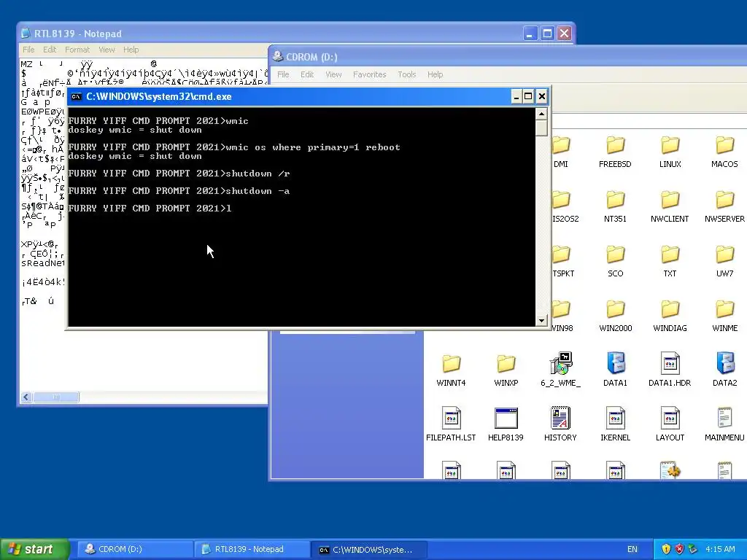
Task: Click the Notepad title bar icon
Action: 26,34
